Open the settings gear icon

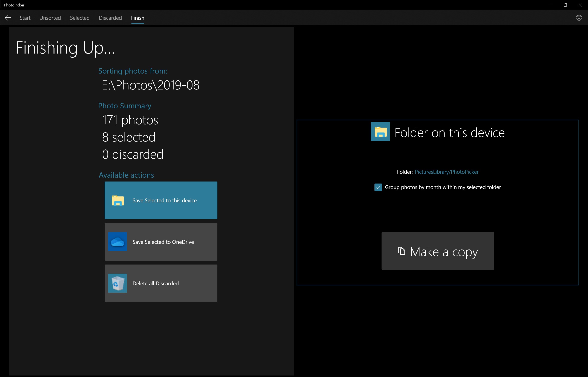(579, 18)
